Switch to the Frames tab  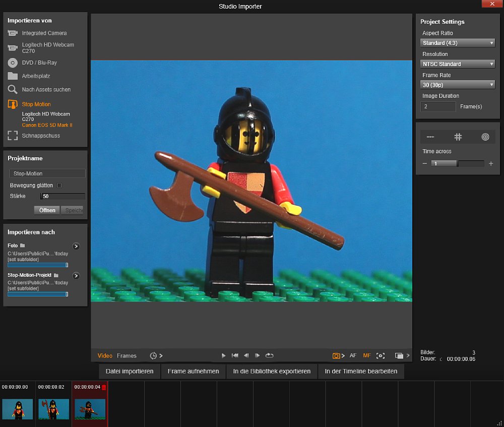point(127,355)
